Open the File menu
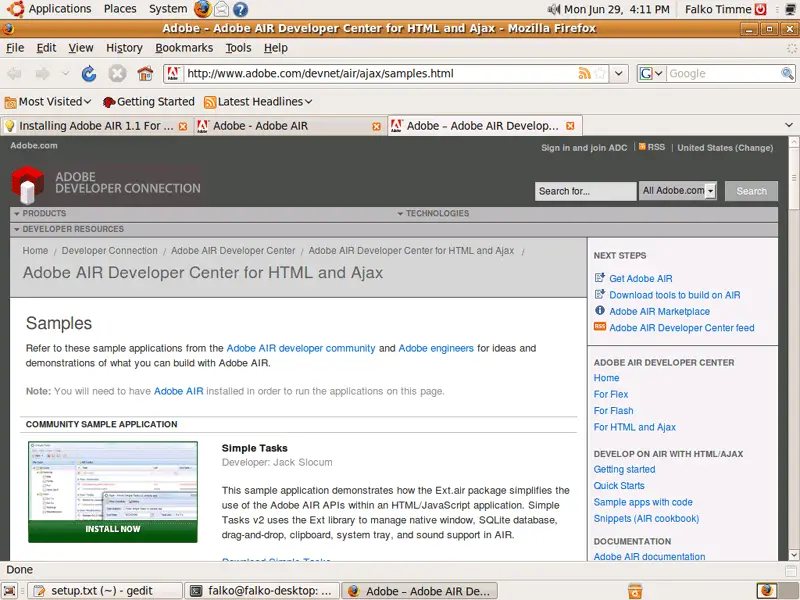 click(15, 48)
